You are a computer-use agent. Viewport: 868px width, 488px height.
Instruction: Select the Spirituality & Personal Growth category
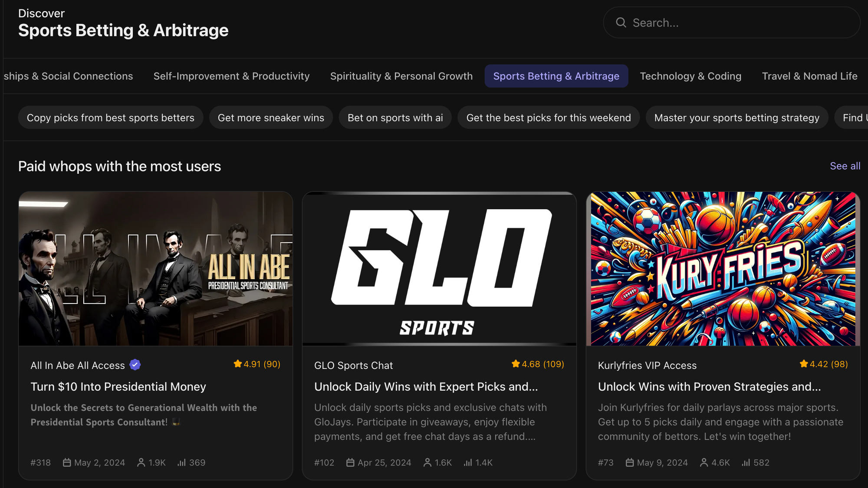401,76
